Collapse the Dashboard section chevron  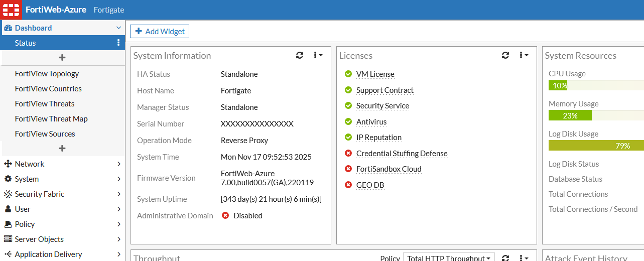pos(118,28)
